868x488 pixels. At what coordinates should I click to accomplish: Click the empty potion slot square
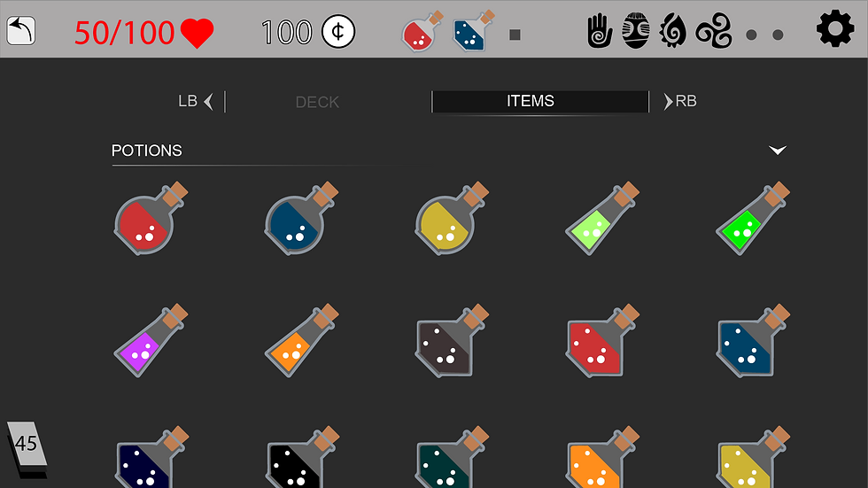515,35
